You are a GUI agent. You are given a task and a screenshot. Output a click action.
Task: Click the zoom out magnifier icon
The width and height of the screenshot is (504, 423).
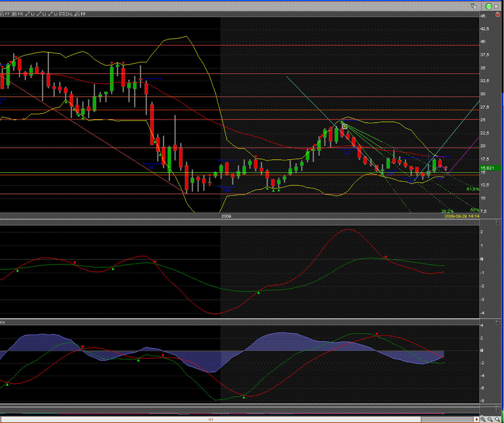tap(490, 419)
